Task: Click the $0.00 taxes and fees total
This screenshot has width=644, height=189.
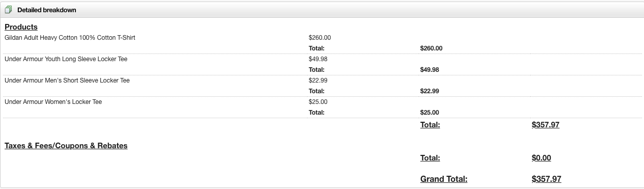Action: pos(541,158)
